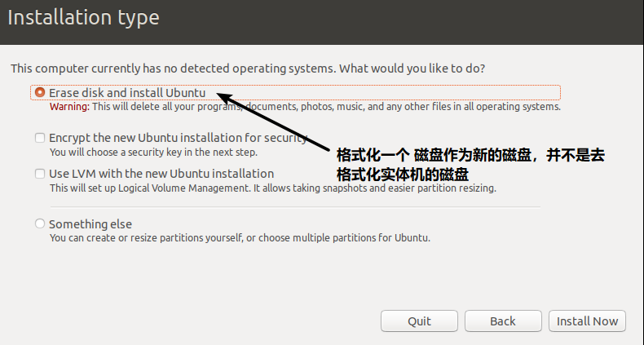Tick the Use LVM checkbox

pos(40,174)
